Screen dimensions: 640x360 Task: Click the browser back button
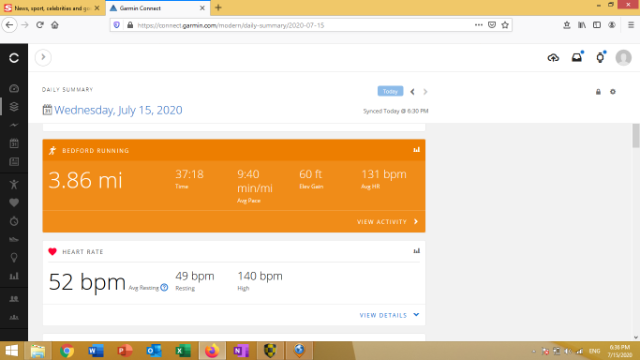coord(9,25)
